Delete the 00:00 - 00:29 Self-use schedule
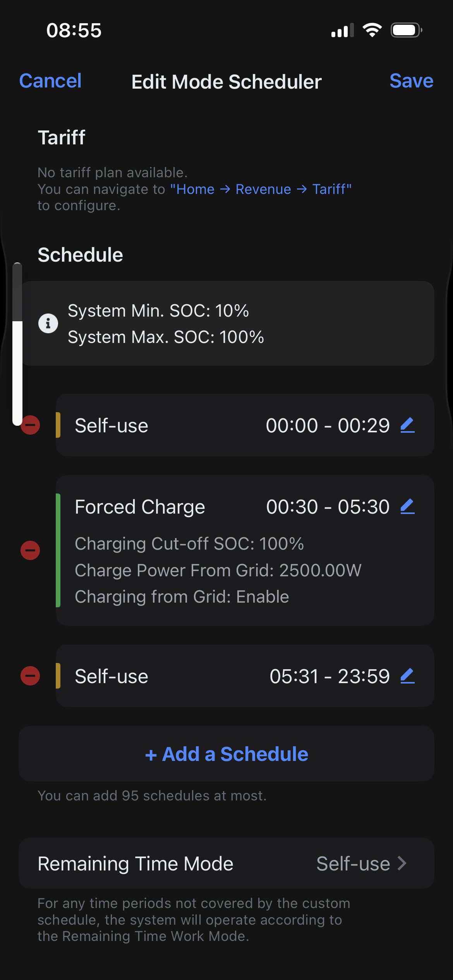Screen dimensions: 453x980 click(x=30, y=425)
